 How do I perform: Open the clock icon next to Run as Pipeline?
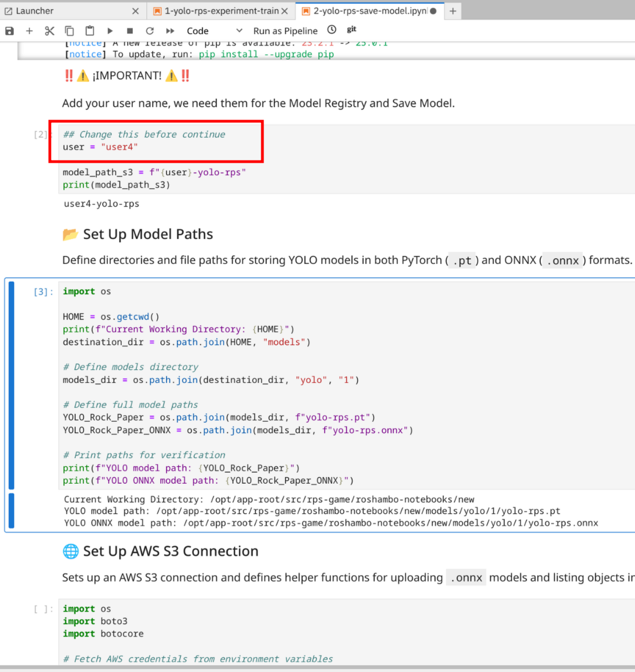click(x=332, y=30)
